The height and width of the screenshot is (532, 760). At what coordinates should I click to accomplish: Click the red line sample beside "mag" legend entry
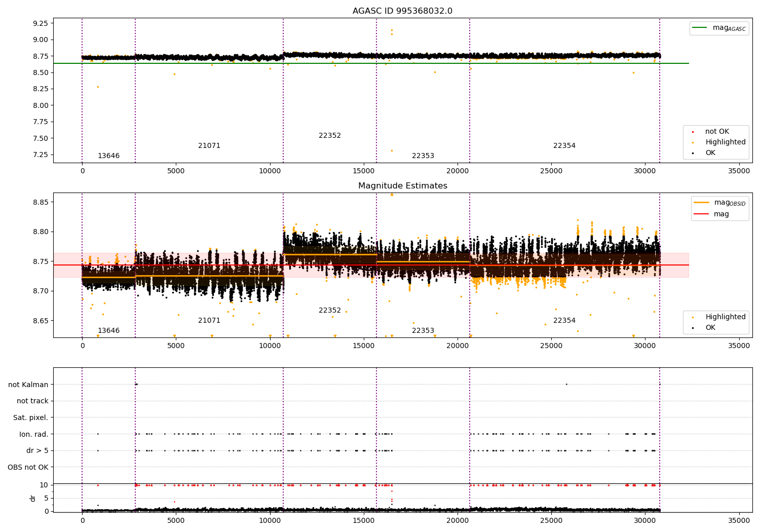[x=702, y=214]
